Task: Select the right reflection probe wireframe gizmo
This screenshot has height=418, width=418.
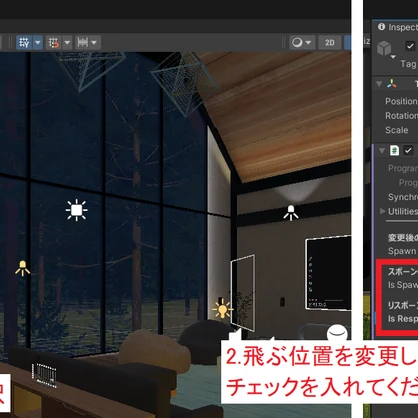Action: point(185,85)
